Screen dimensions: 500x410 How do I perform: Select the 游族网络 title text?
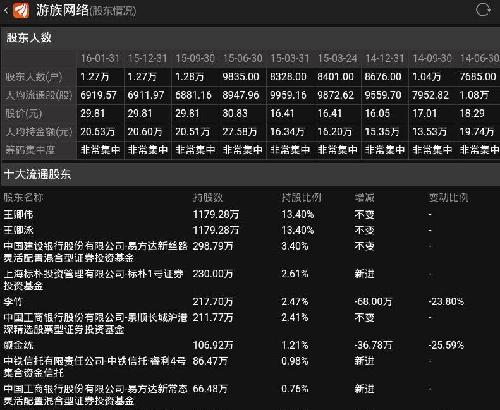62,10
